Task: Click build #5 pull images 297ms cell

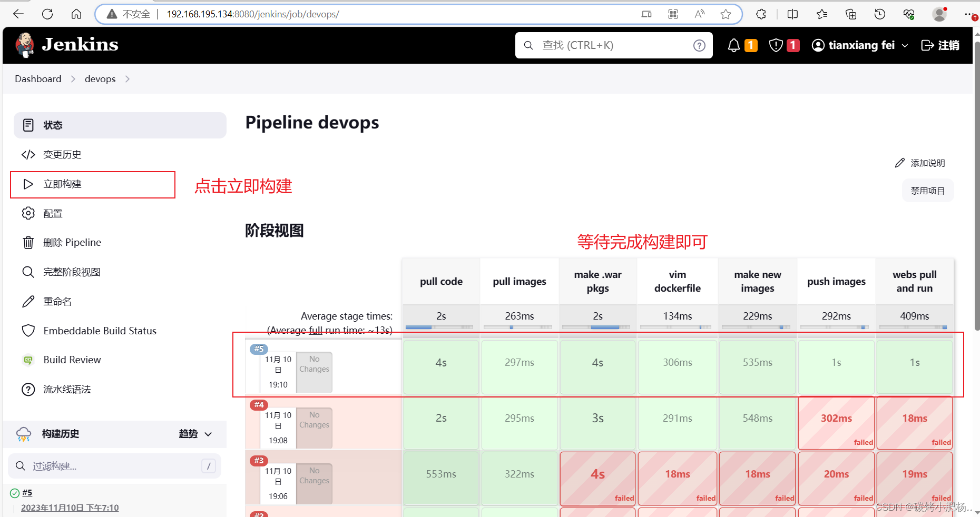Action: tap(520, 367)
